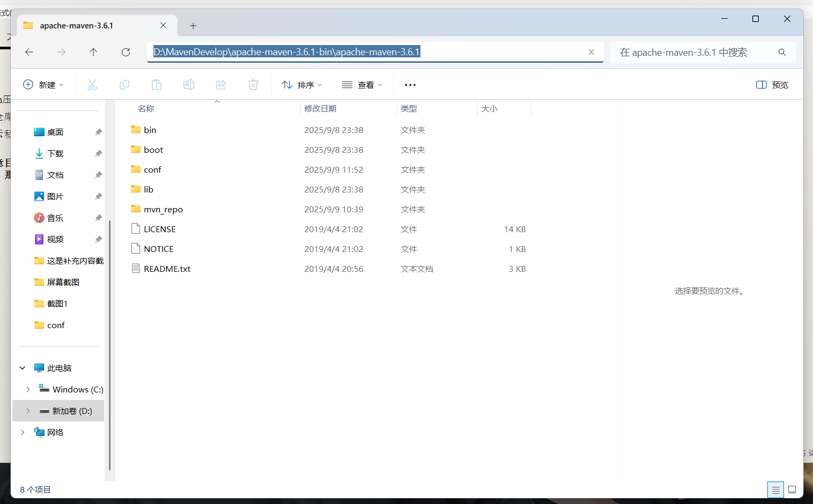
Task: Toggle the preview pane button
Action: (x=772, y=85)
